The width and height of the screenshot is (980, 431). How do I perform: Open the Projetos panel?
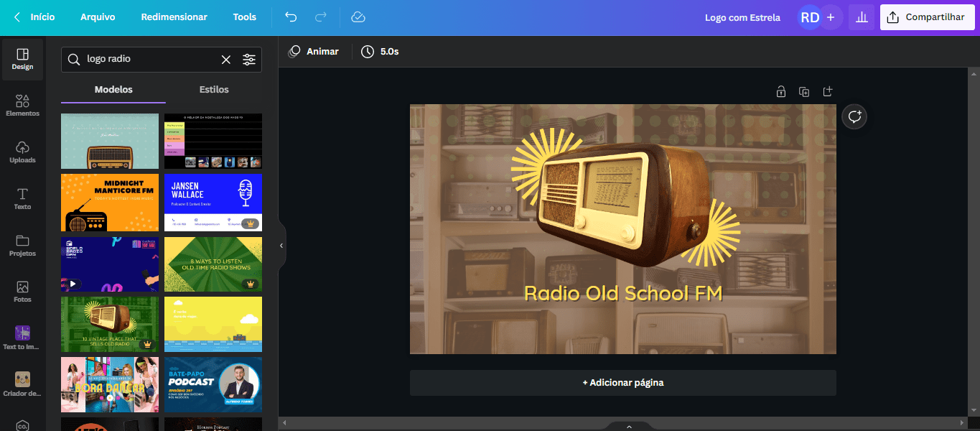click(x=22, y=244)
